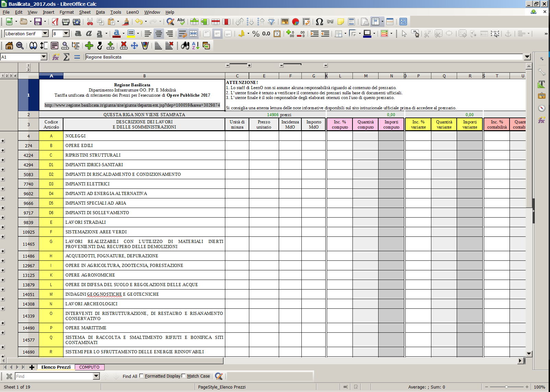This screenshot has height=392, width=550.
Task: Click the yellow Insert Comment note icon
Action: pyautogui.click(x=341, y=22)
